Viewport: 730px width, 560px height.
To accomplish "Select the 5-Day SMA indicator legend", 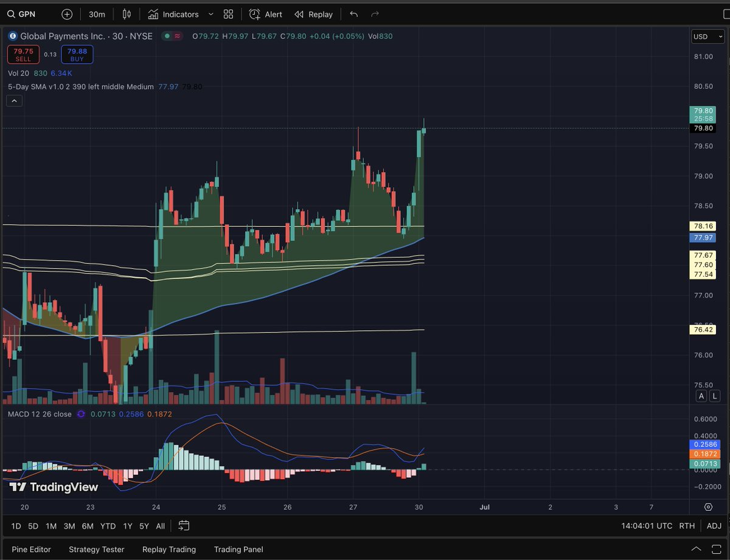I will (80, 87).
